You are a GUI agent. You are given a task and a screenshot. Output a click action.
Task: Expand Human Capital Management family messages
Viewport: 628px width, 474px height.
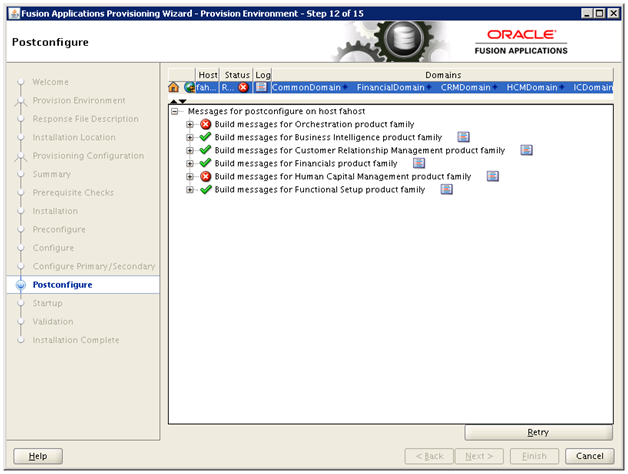click(x=190, y=176)
